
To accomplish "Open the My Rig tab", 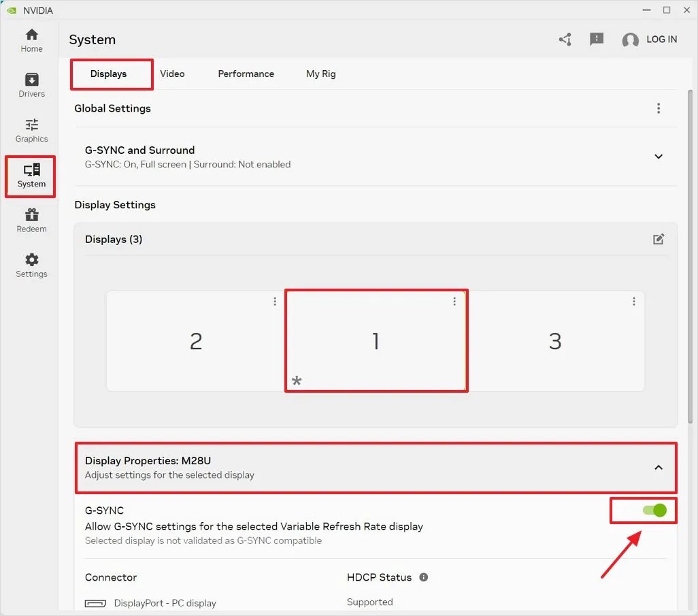I will pos(320,74).
